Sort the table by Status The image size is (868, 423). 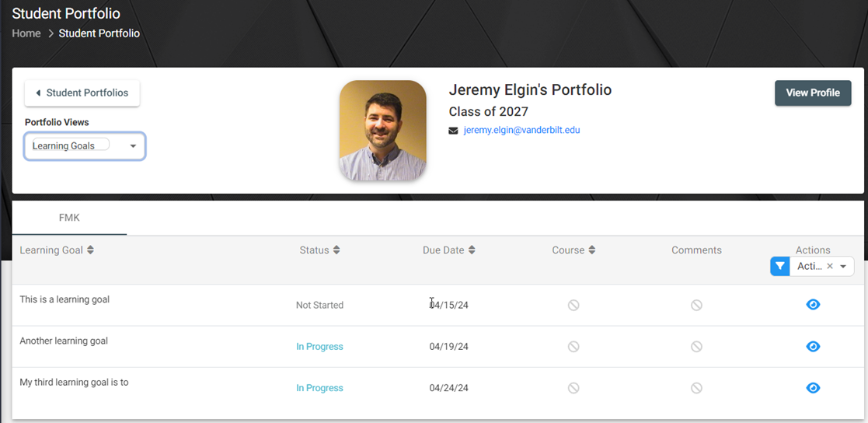point(336,250)
